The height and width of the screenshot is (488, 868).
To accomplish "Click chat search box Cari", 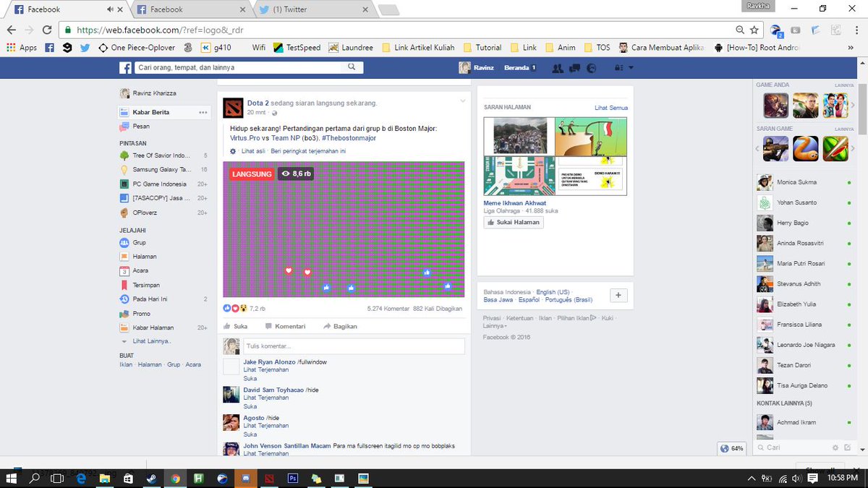I will [x=792, y=448].
